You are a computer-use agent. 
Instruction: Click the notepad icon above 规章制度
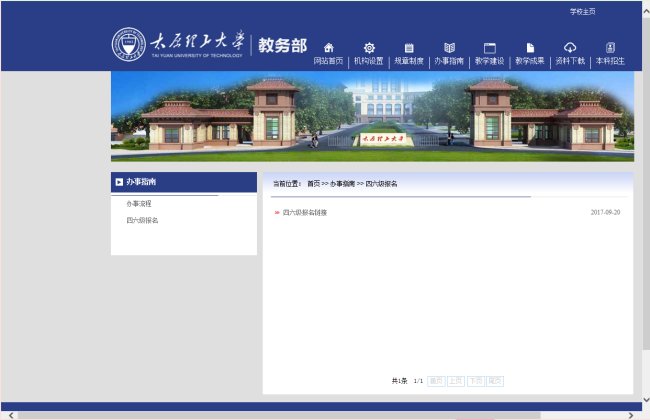409,48
